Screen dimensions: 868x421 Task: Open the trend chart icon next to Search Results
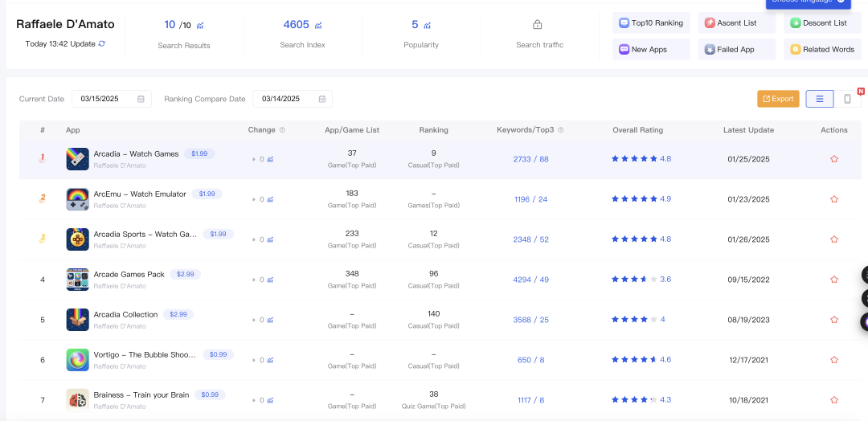coord(200,26)
